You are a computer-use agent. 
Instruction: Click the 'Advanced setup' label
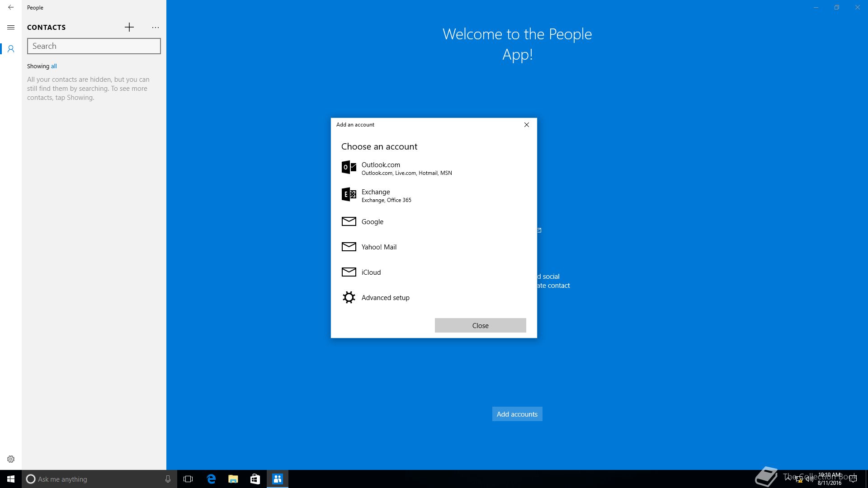386,298
